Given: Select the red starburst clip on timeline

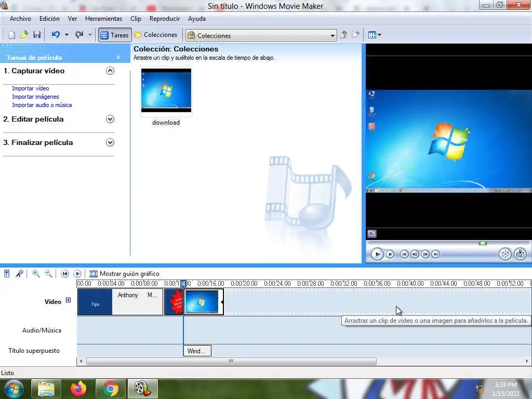Looking at the screenshot, I should [174, 302].
